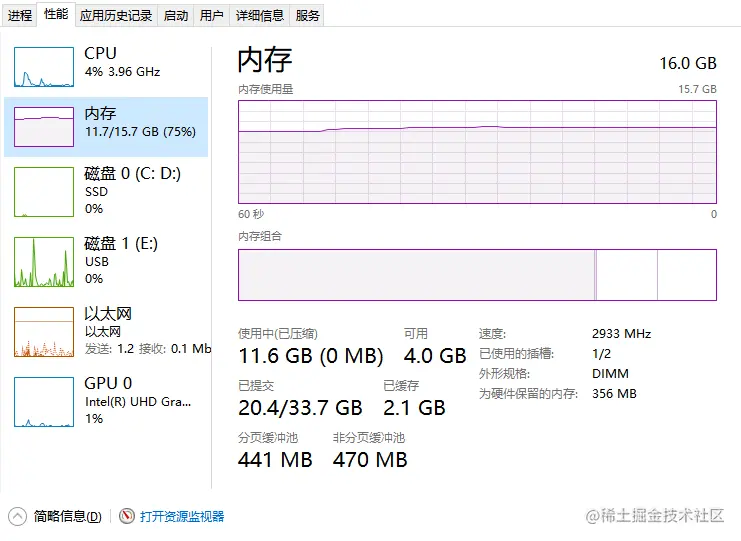The image size is (741, 541).
Task: Click the 简略信息 button label
Action: tap(67, 517)
